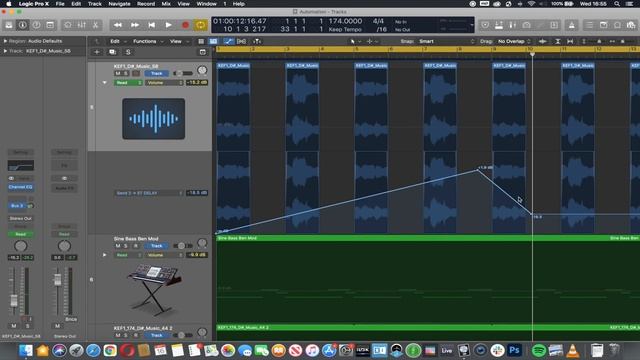Click Stereo Out output slot in inspector
The height and width of the screenshot is (360, 640).
[x=20, y=218]
